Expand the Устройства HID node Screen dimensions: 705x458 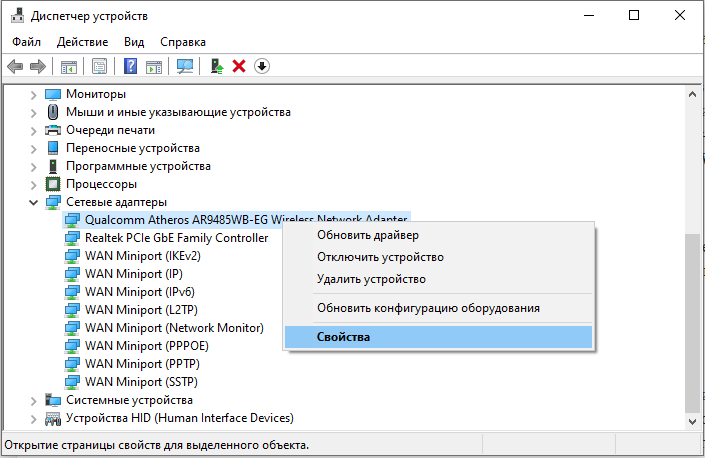[x=33, y=419]
